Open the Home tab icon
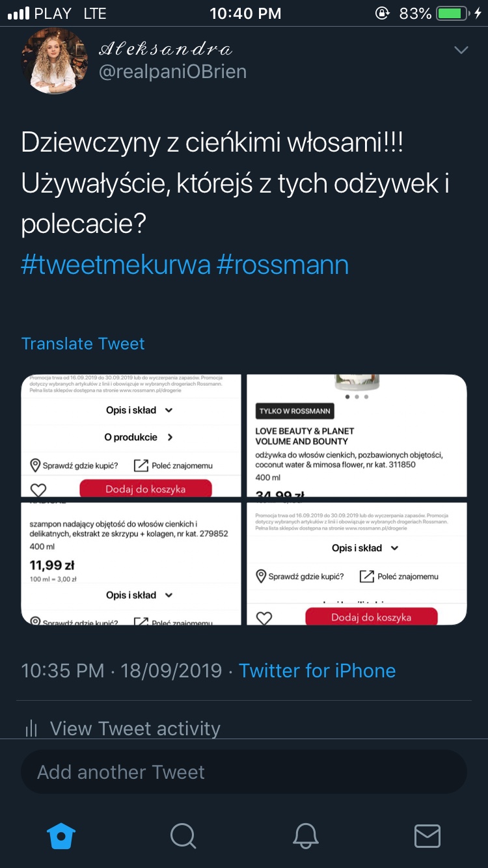Viewport: 488px width, 868px height. point(62,835)
